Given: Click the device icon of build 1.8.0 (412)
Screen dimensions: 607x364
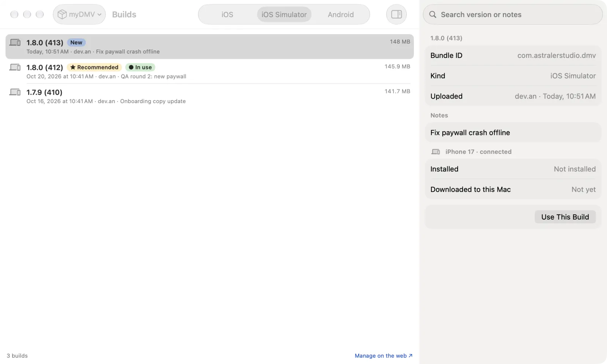Looking at the screenshot, I should click(x=15, y=67).
